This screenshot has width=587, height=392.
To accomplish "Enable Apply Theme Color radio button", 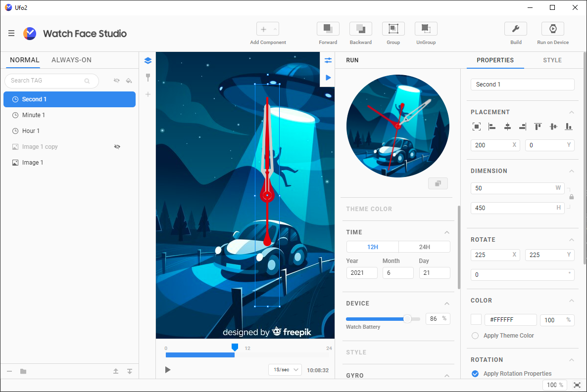I will point(475,336).
